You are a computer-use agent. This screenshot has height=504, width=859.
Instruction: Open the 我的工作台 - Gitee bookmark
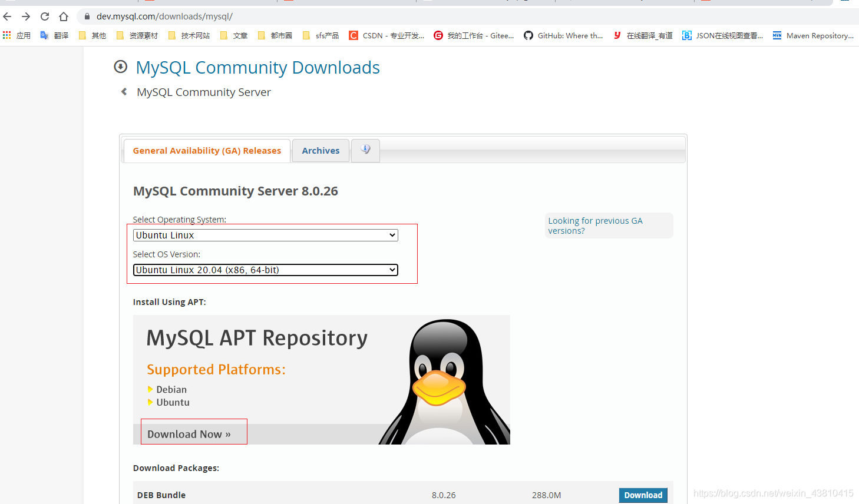tap(474, 35)
